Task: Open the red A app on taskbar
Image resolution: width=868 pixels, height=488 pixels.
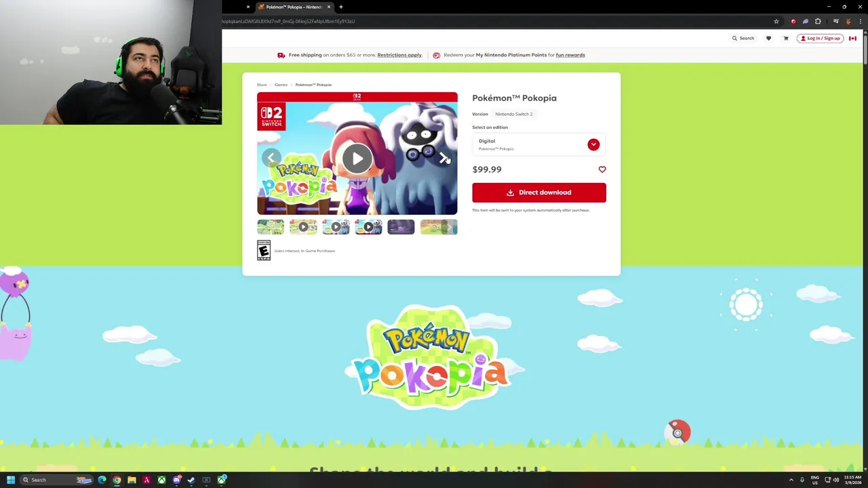Action: pos(146,480)
